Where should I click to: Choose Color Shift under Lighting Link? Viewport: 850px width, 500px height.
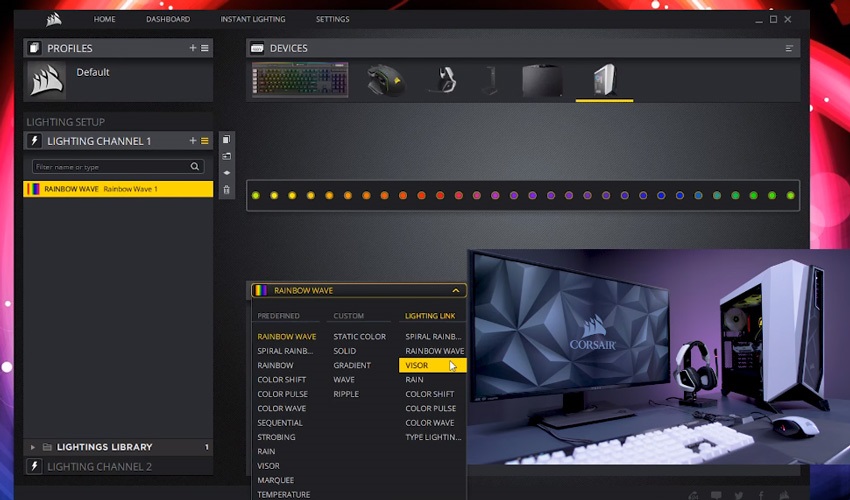coord(430,394)
